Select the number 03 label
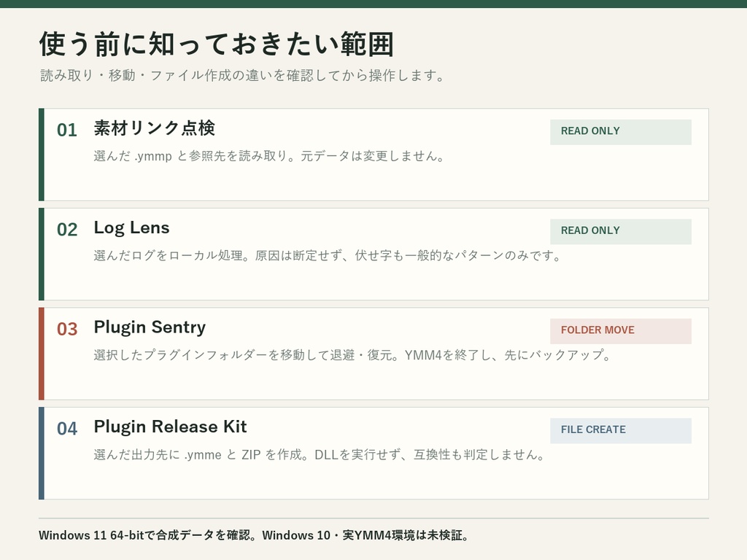The image size is (747, 560). 67,329
